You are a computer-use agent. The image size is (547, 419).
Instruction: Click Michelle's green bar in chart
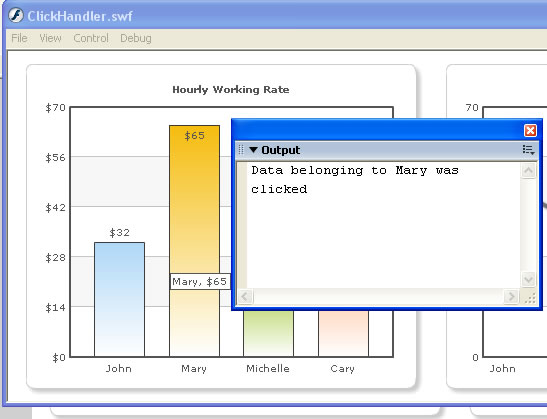coord(268,333)
